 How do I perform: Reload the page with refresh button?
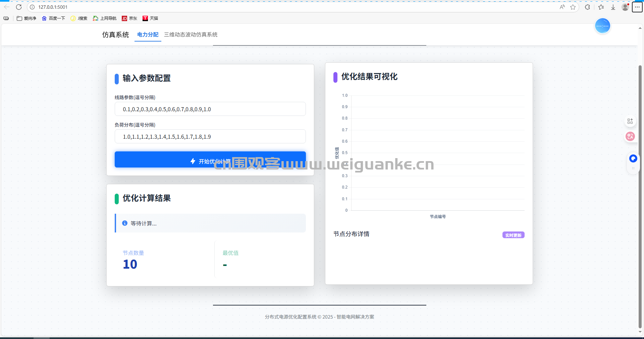pyautogui.click(x=19, y=7)
